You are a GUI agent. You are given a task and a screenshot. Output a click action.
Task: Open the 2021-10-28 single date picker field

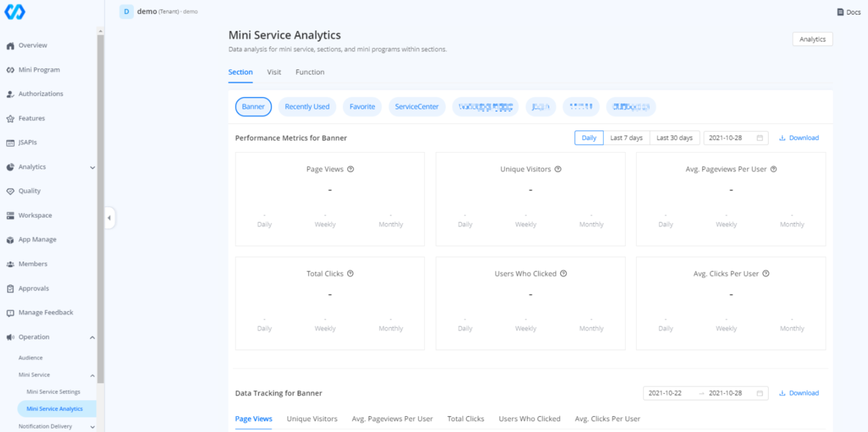pyautogui.click(x=735, y=138)
